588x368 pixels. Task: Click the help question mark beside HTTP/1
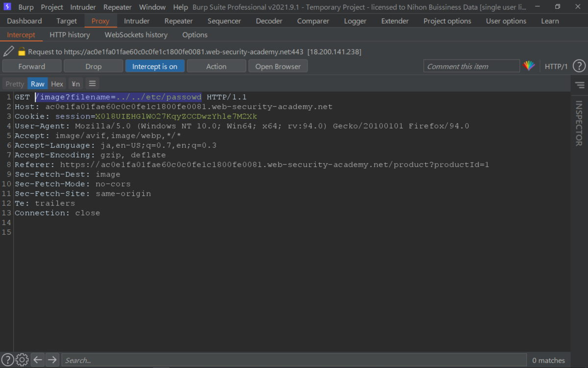click(579, 66)
